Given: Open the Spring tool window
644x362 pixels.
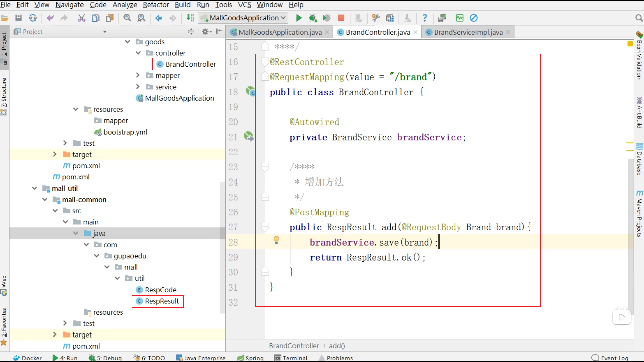Looking at the screenshot, I should (x=251, y=358).
